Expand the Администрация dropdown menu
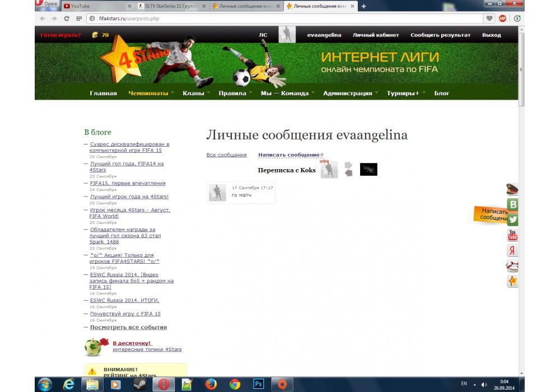Screen dimensions: 560x392 point(350,94)
